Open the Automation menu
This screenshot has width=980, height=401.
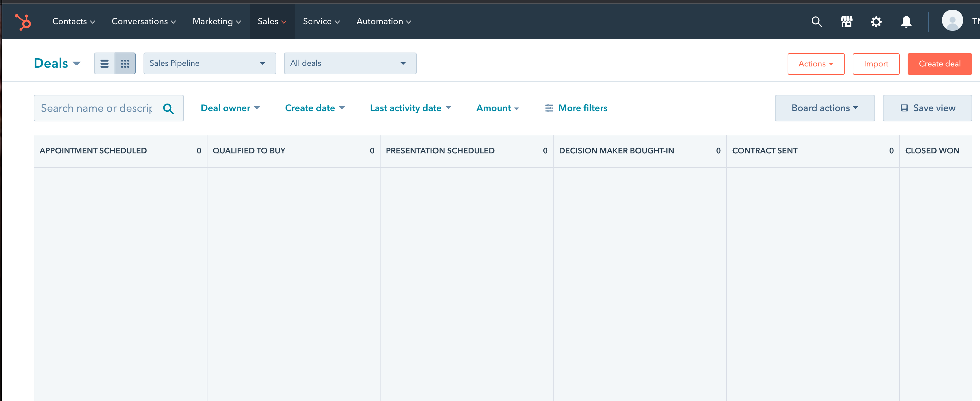[x=383, y=21]
